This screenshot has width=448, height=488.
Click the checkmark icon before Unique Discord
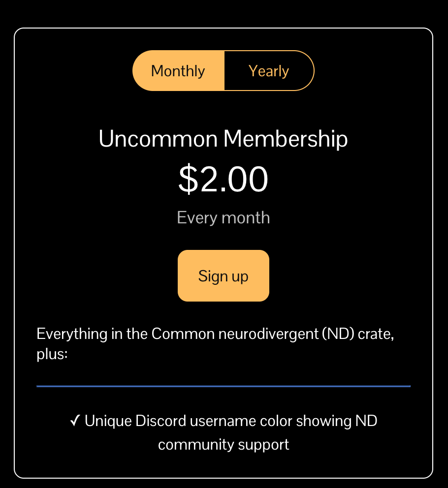(x=75, y=421)
